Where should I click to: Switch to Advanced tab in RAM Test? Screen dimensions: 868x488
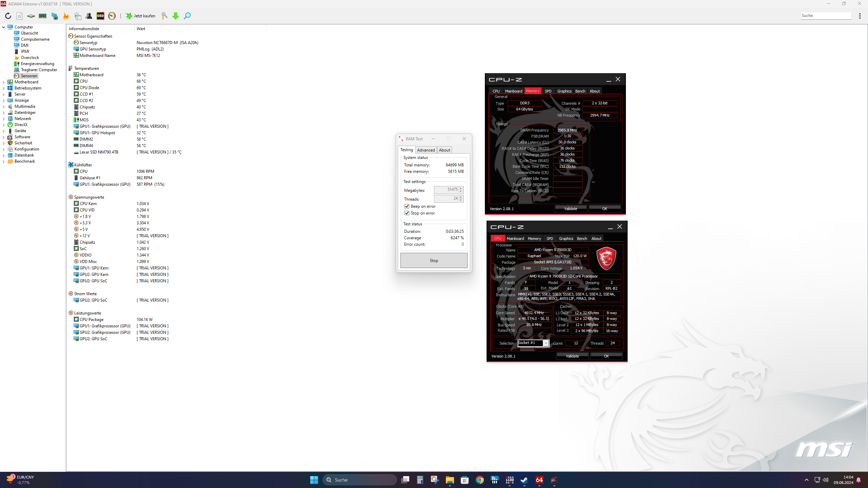tap(426, 150)
